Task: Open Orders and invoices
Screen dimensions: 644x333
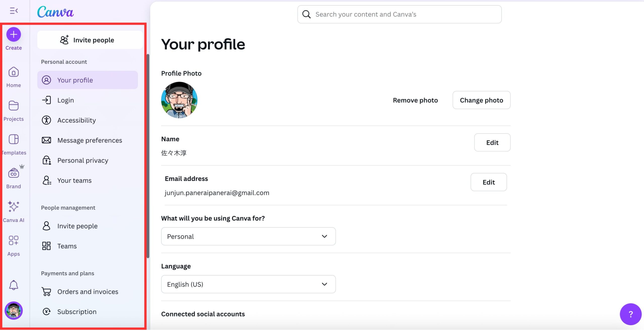Action: (88, 292)
